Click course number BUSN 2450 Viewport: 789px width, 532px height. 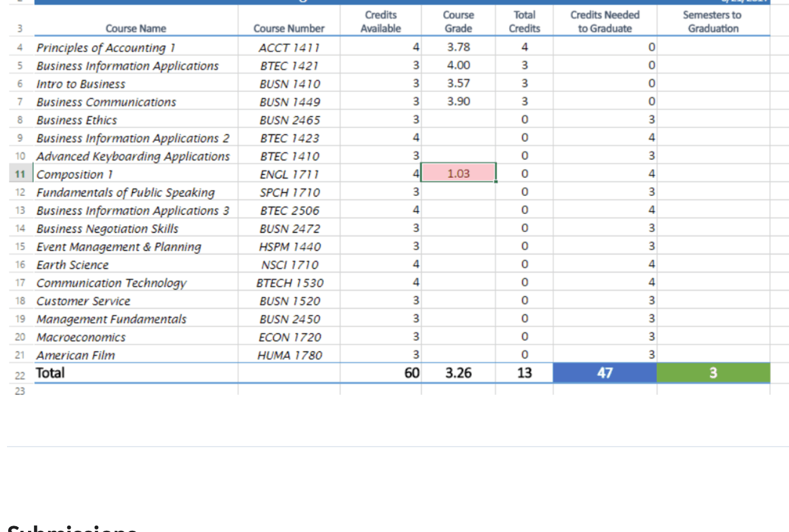(x=289, y=319)
